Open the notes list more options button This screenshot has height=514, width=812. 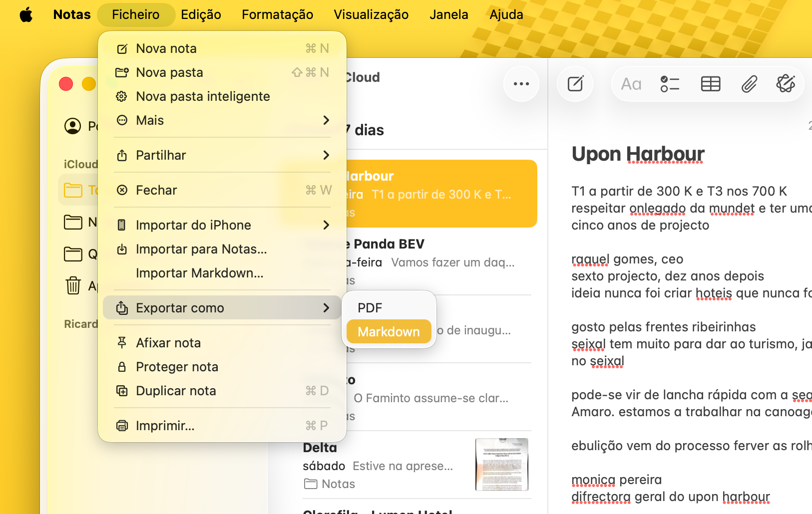(x=521, y=84)
